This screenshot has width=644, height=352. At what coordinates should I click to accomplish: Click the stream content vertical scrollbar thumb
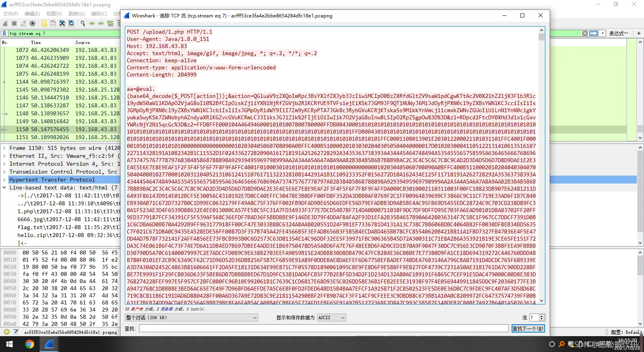pos(541,37)
